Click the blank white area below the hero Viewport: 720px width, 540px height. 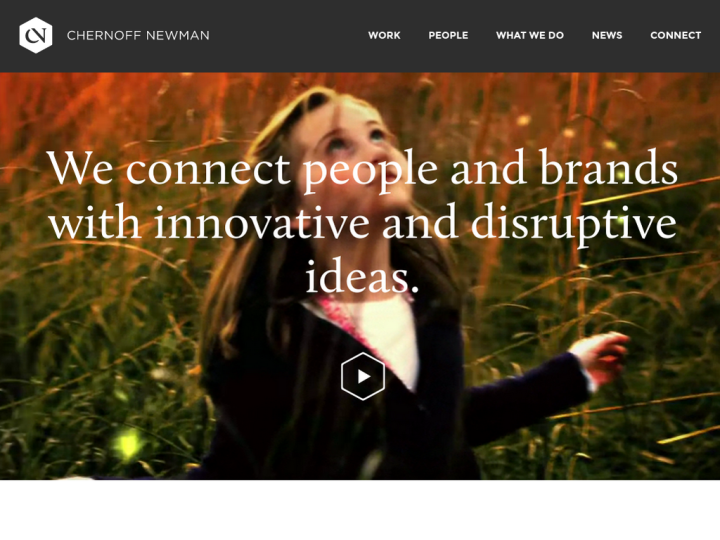pyautogui.click(x=360, y=510)
